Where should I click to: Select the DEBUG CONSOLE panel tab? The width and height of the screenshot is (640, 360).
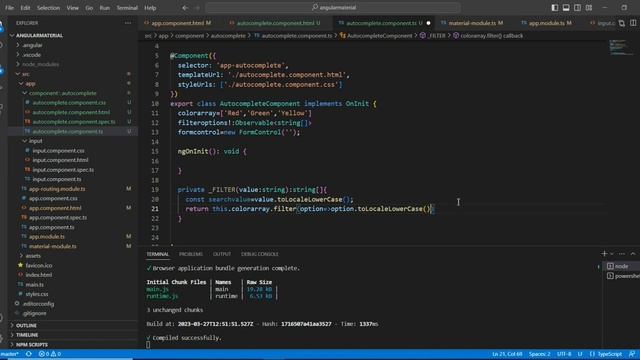click(260, 254)
